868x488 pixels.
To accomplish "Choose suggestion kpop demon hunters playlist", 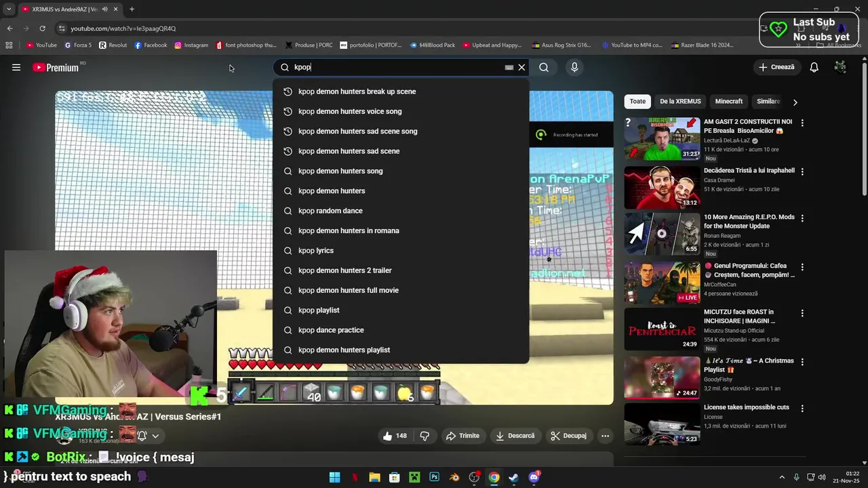I will (x=401, y=350).
